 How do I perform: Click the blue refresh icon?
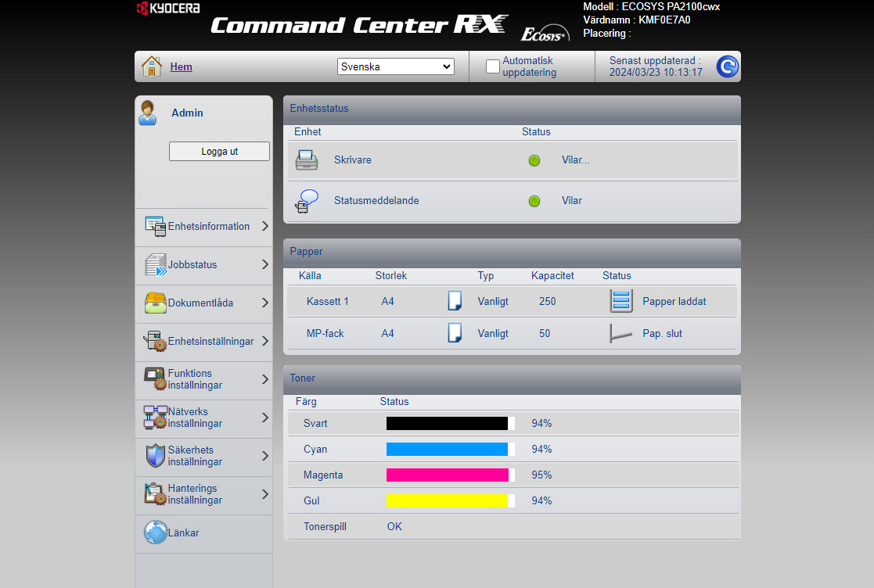[x=727, y=67]
